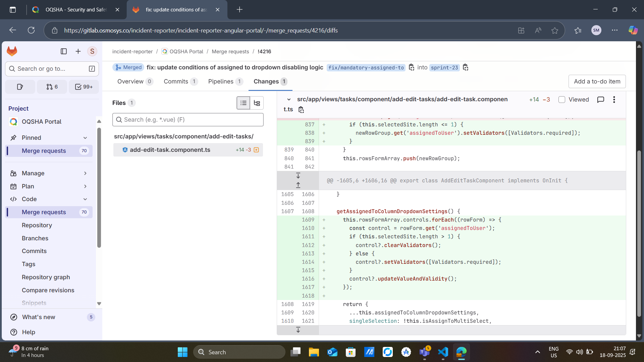Click the Add a to-do item button
The image size is (644, 362).
[x=597, y=81]
